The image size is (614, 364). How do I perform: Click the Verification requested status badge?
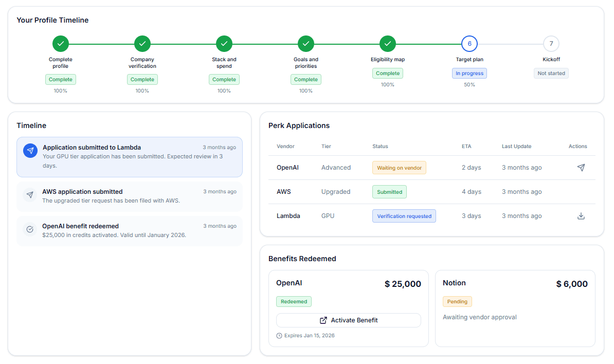pos(404,216)
